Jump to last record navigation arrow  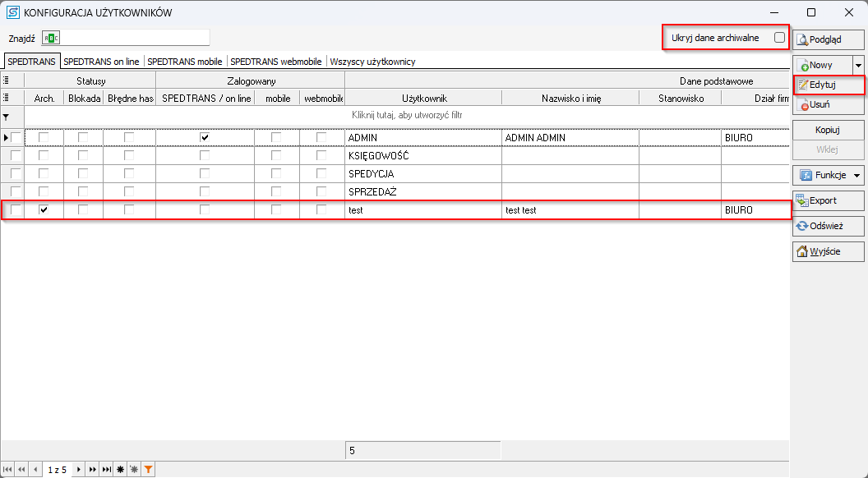click(x=106, y=470)
